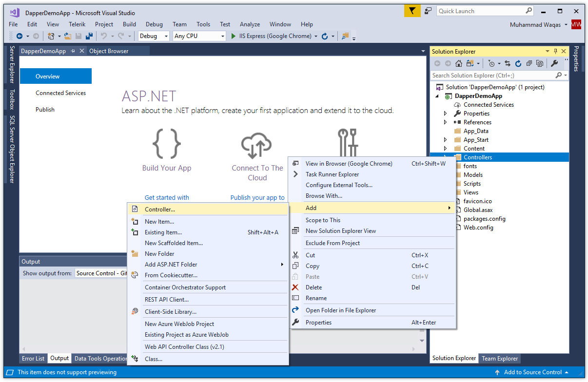
Task: Click the browser refresh toolbar icon
Action: coord(325,36)
